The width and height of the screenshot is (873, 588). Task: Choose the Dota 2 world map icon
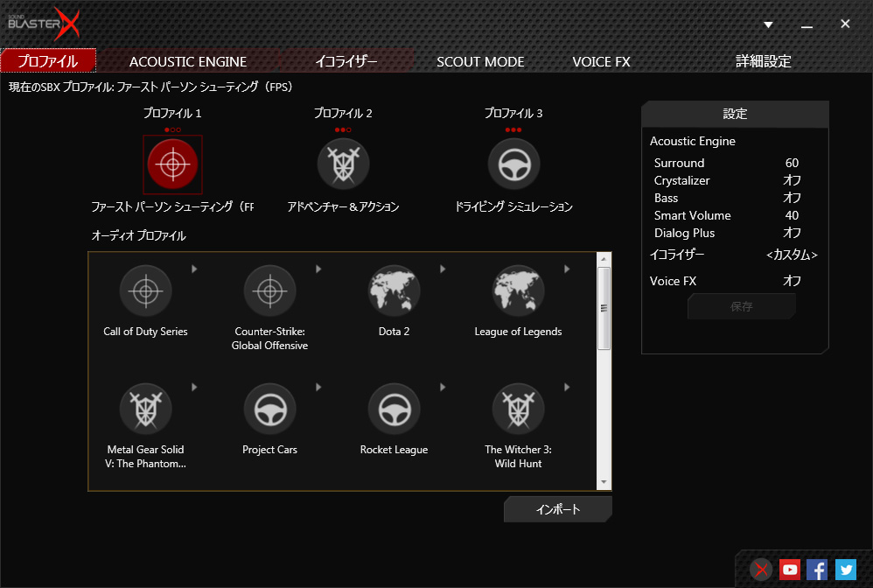(x=394, y=290)
